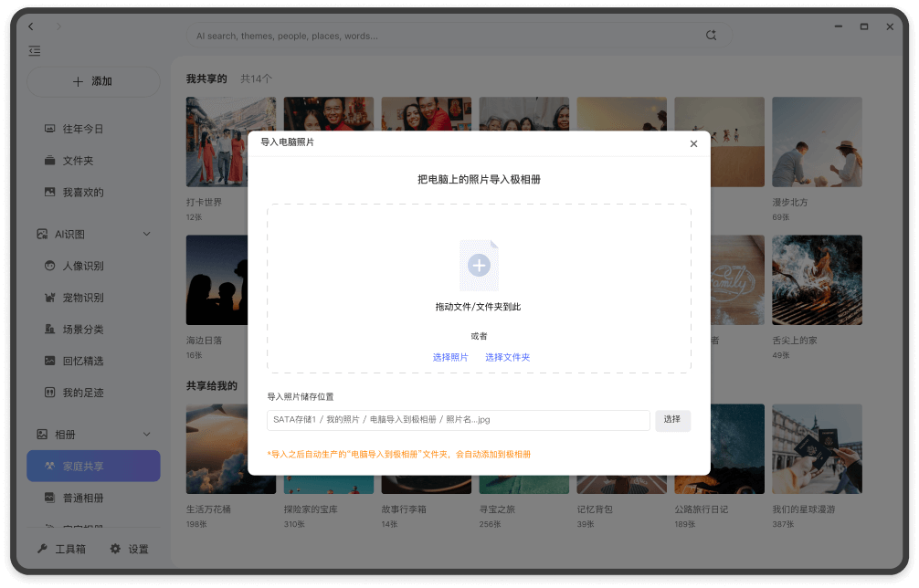Go back with the left arrow
Image resolution: width=919 pixels, height=588 pixels.
pos(31,26)
